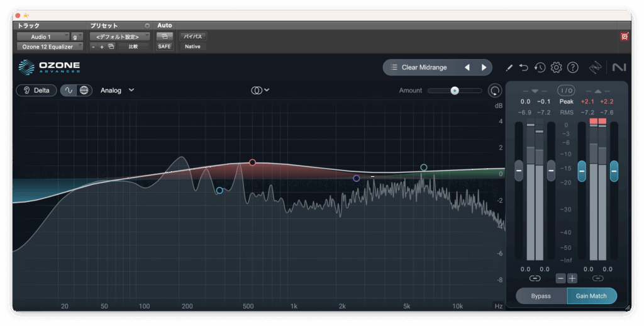Click the Amount slider handle
Screen dimensions: 644x326
coord(454,91)
